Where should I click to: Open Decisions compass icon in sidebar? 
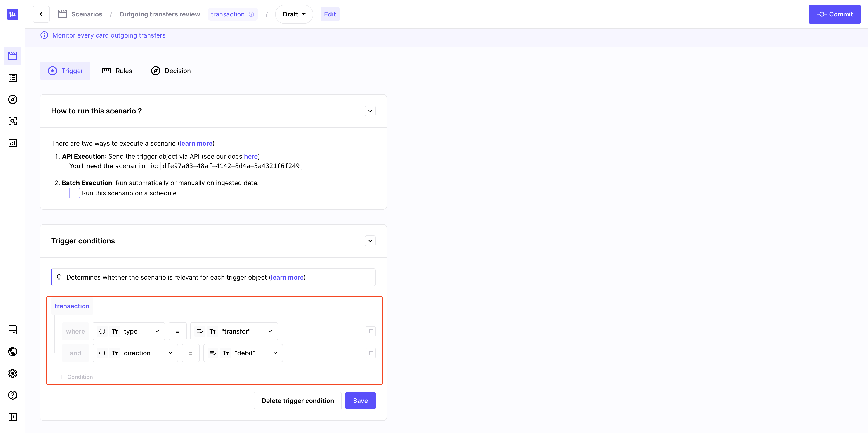tap(12, 99)
